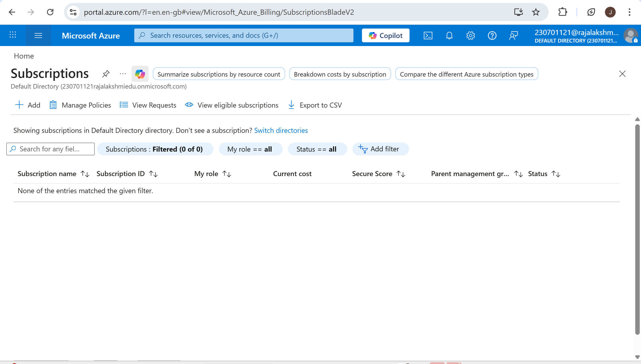Go back in browser history
The image size is (641, 364).
12,12
